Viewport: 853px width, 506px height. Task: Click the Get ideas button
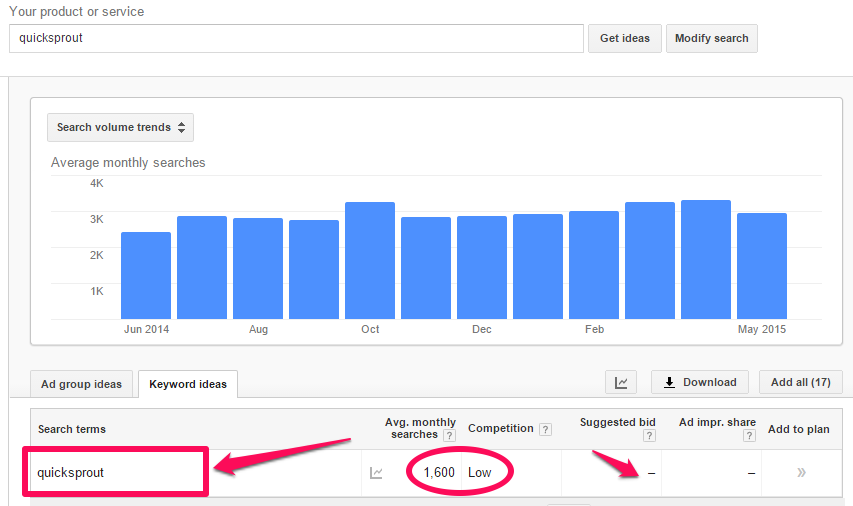625,39
